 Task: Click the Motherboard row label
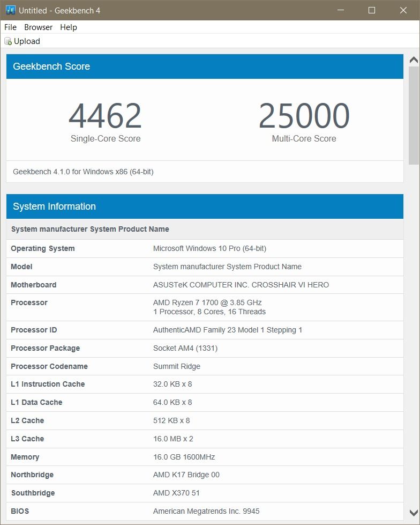click(33, 285)
